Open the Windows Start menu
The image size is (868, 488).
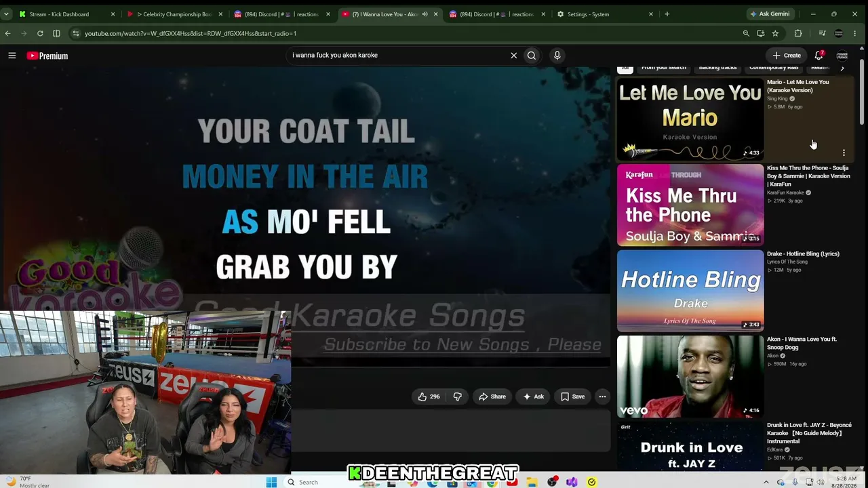pos(271,482)
